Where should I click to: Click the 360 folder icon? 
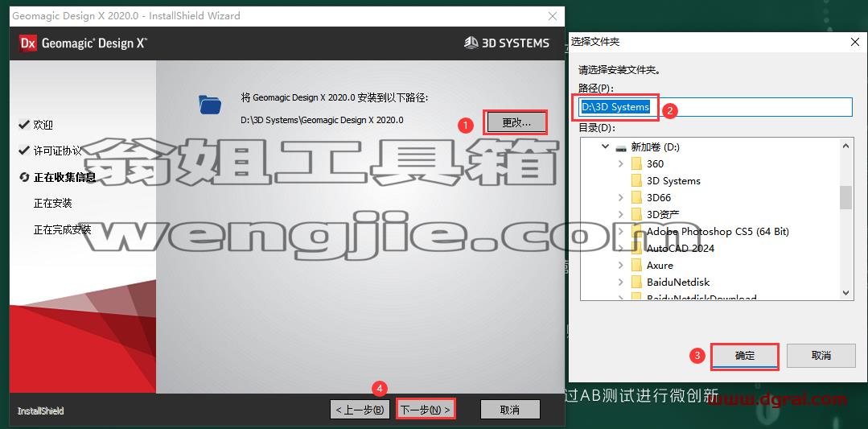coord(636,164)
